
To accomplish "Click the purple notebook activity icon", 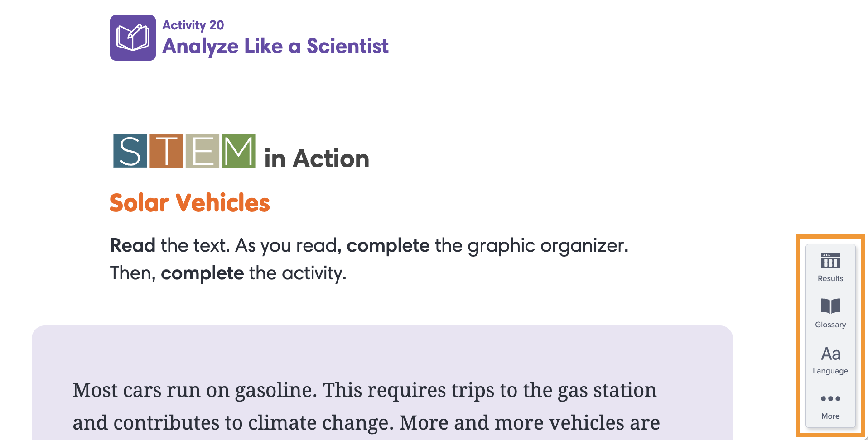I will [x=133, y=38].
